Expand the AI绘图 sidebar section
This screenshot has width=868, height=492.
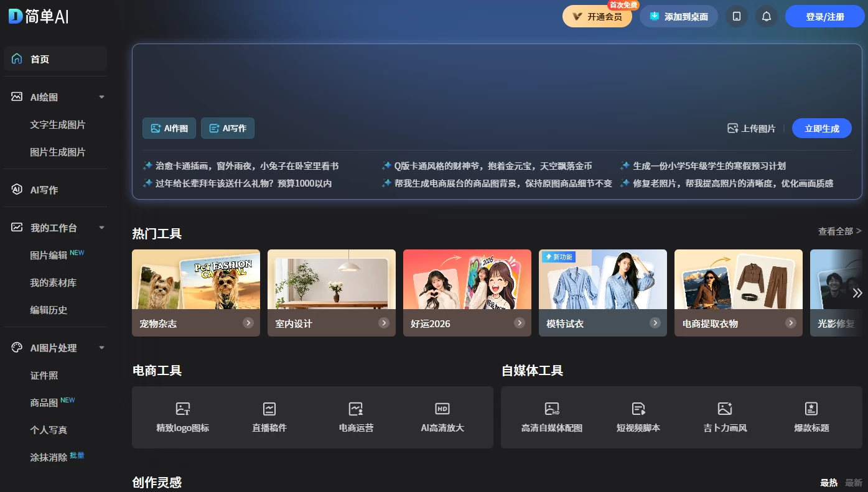pyautogui.click(x=101, y=96)
